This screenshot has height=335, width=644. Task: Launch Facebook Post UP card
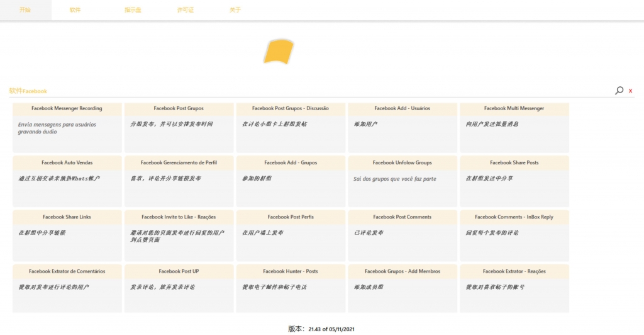coord(179,288)
